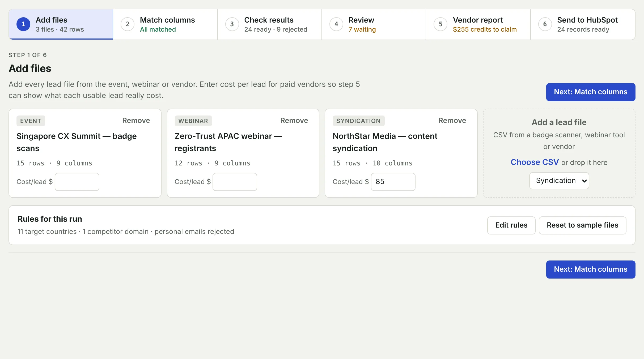
Task: Click '24 ready · 9 rejected' text
Action: (276, 29)
